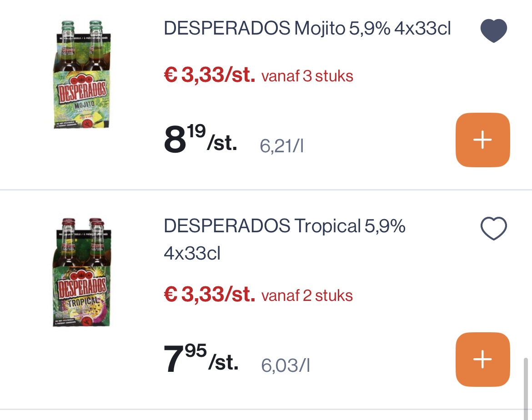Viewport: 532px width, 420px height.
Task: Open the DESPERADOS Mojito 5,9% product page
Action: [306, 28]
